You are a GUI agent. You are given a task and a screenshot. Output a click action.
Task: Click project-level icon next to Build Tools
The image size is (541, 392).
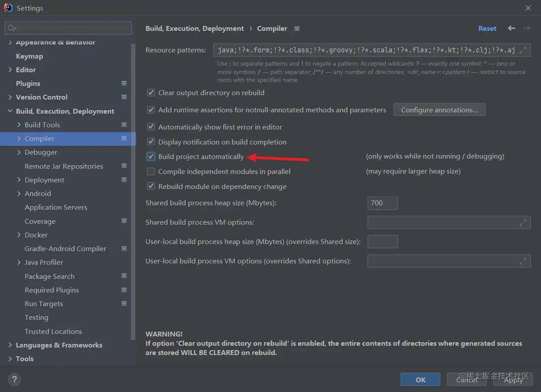pos(124,125)
